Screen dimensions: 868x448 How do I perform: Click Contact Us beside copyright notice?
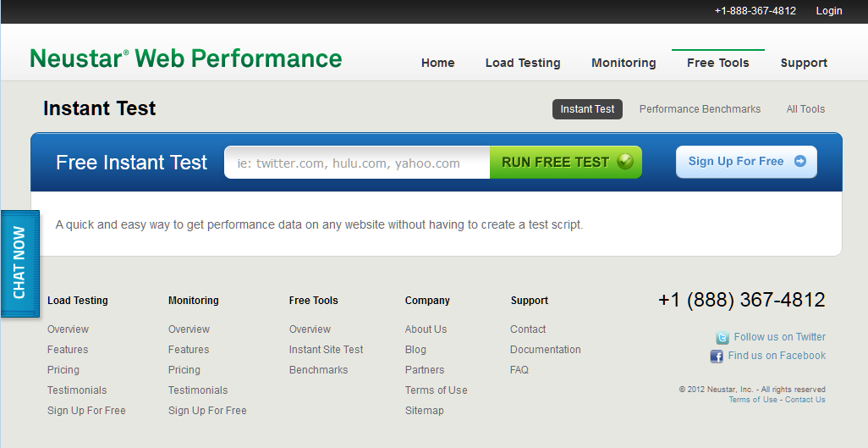pos(805,399)
